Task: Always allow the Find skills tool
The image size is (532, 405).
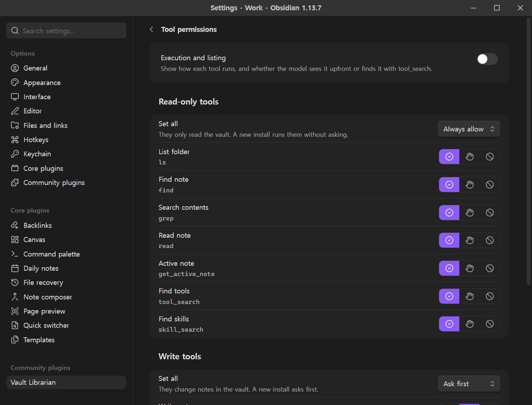Action: coord(449,324)
